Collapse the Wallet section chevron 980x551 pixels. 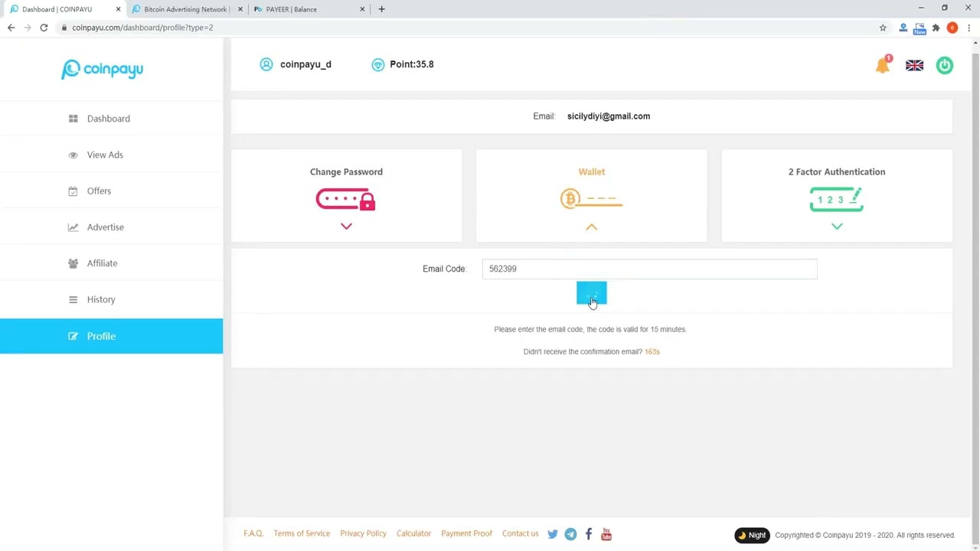pos(591,227)
